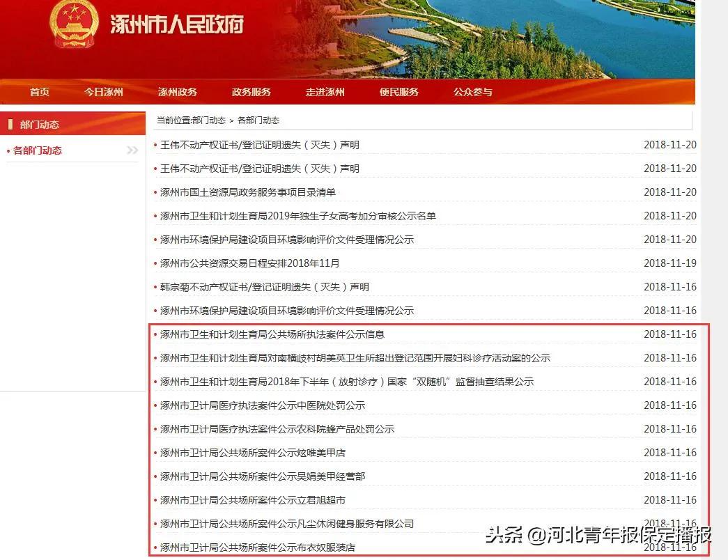Go to the 今日涿州 menu item
Image resolution: width=728 pixels, height=560 pixels.
pos(104,92)
